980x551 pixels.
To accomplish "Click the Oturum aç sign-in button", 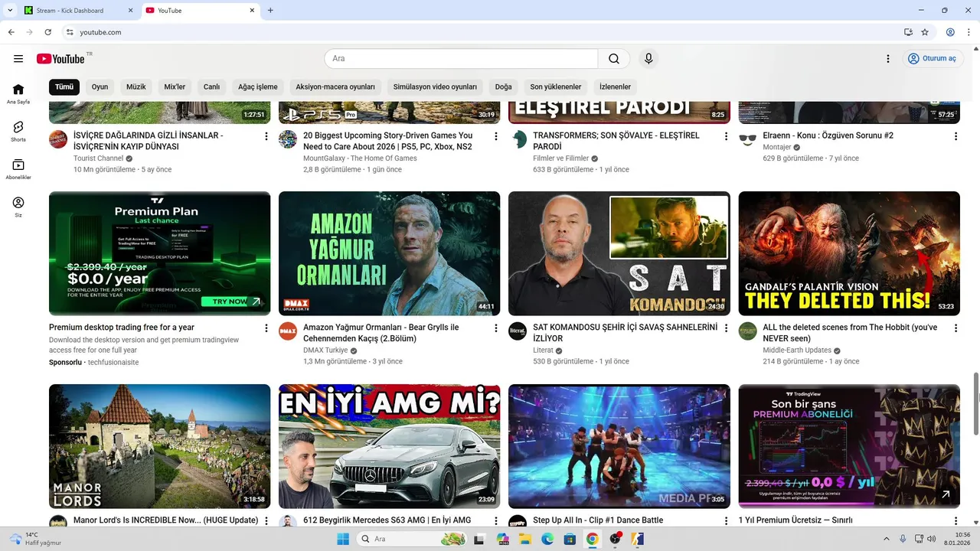I will pyautogui.click(x=932, y=59).
